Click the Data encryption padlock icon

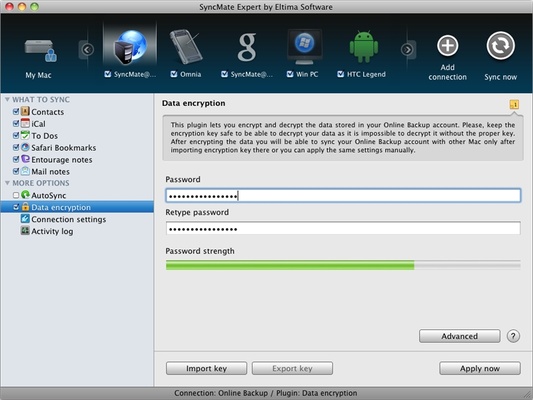(x=25, y=207)
